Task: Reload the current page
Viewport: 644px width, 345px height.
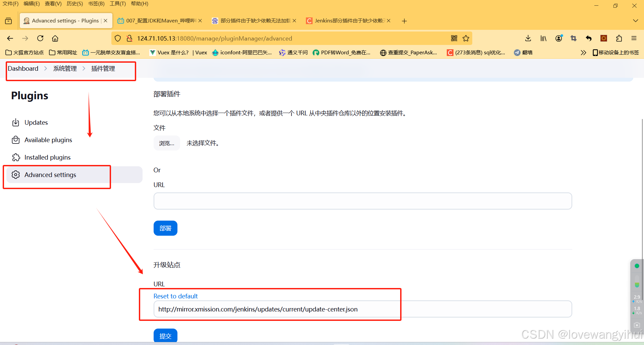Action: coord(40,38)
